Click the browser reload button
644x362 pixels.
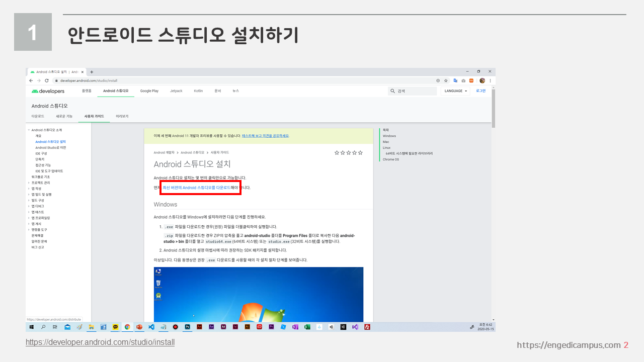47,80
